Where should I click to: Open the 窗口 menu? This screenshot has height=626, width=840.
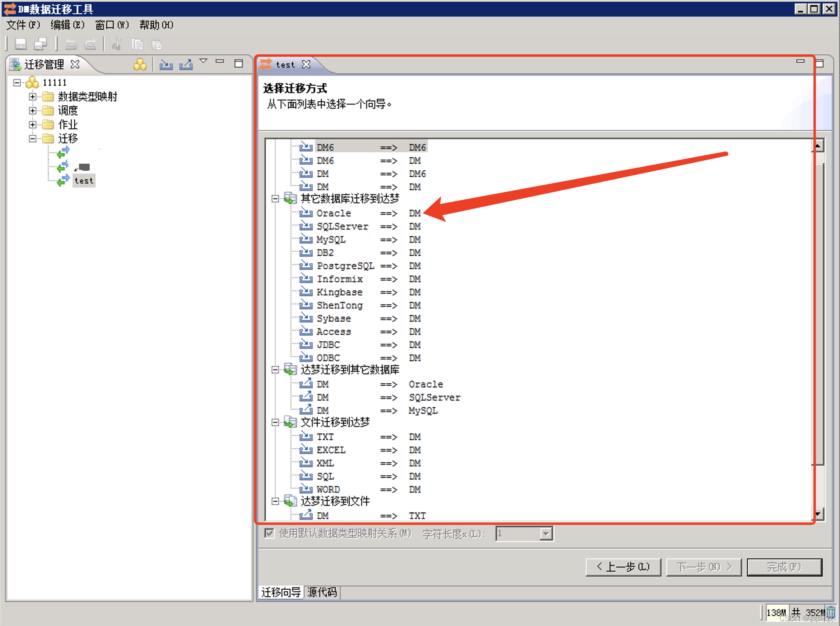pos(112,25)
